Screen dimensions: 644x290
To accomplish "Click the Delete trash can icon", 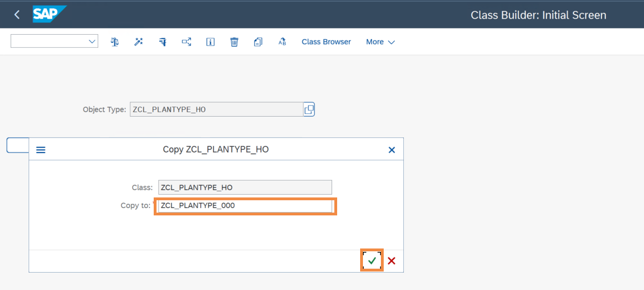I will coord(234,42).
